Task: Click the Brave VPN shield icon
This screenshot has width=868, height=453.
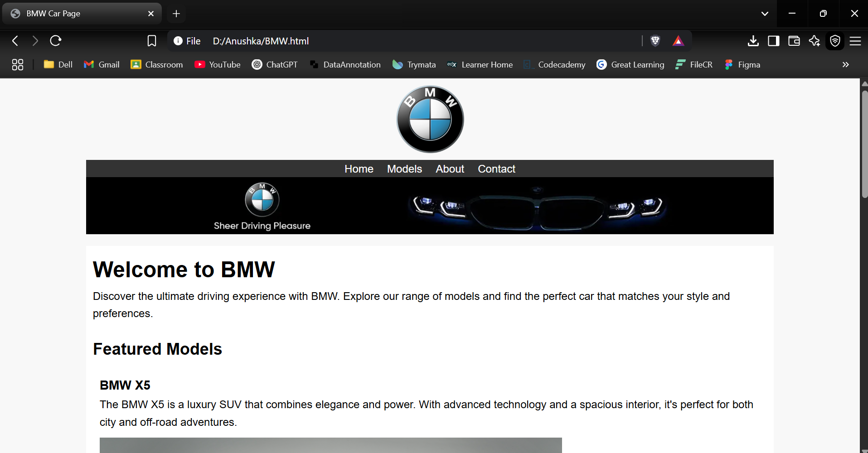Action: 835,41
